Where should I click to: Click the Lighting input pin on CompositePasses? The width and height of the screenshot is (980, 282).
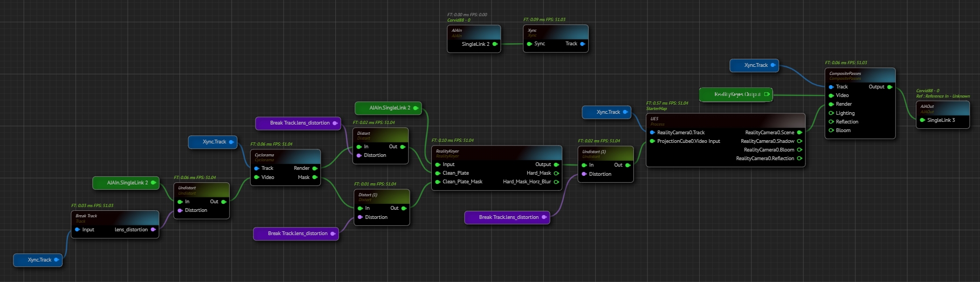pos(831,113)
